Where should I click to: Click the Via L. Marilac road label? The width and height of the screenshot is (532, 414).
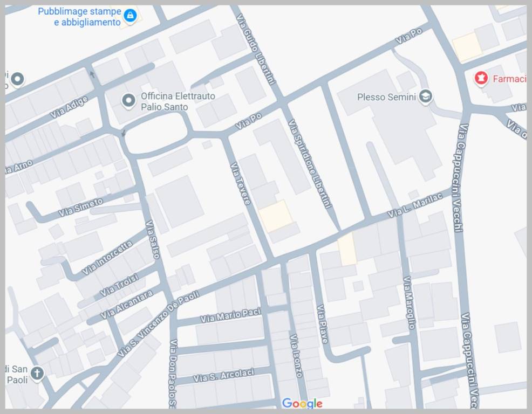(x=414, y=206)
